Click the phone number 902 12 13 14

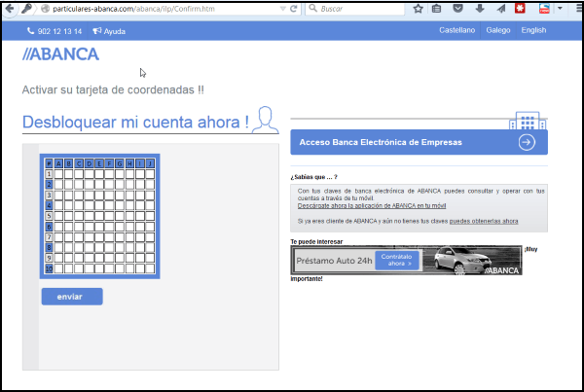pos(59,32)
